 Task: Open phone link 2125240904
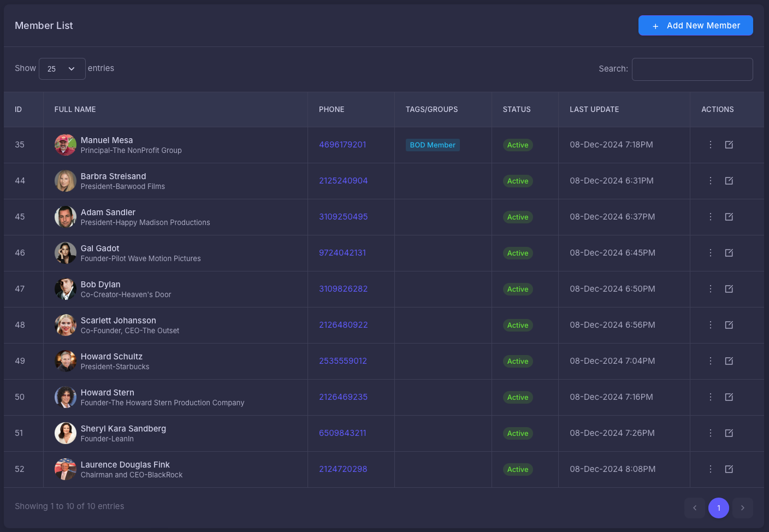[344, 181]
